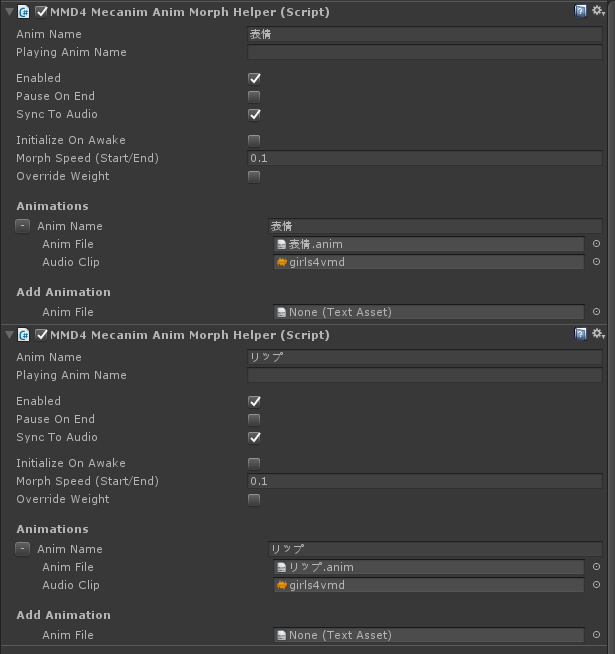Viewport: 615px width, 654px height.
Task: Toggle Override Weight checkbox in 表情 component
Action: pyautogui.click(x=254, y=176)
